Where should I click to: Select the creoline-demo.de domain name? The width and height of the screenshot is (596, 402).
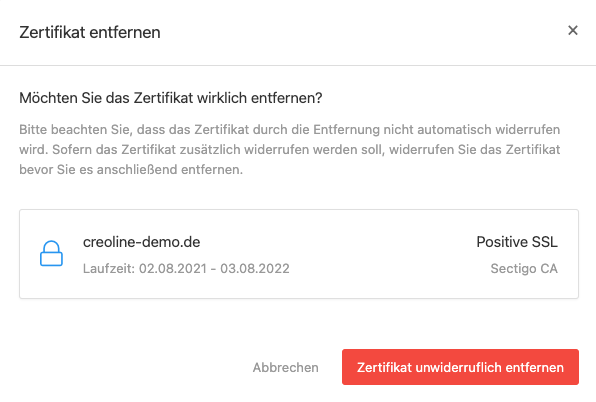(141, 242)
